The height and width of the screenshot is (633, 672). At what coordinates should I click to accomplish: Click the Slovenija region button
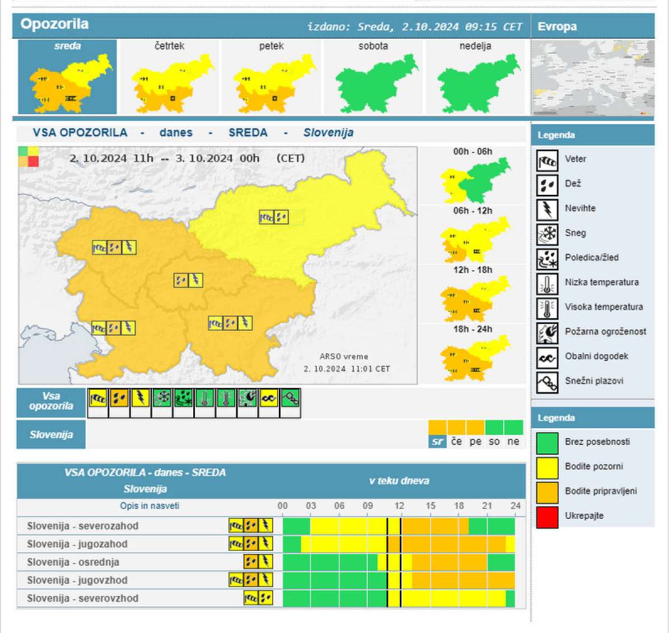(x=51, y=434)
